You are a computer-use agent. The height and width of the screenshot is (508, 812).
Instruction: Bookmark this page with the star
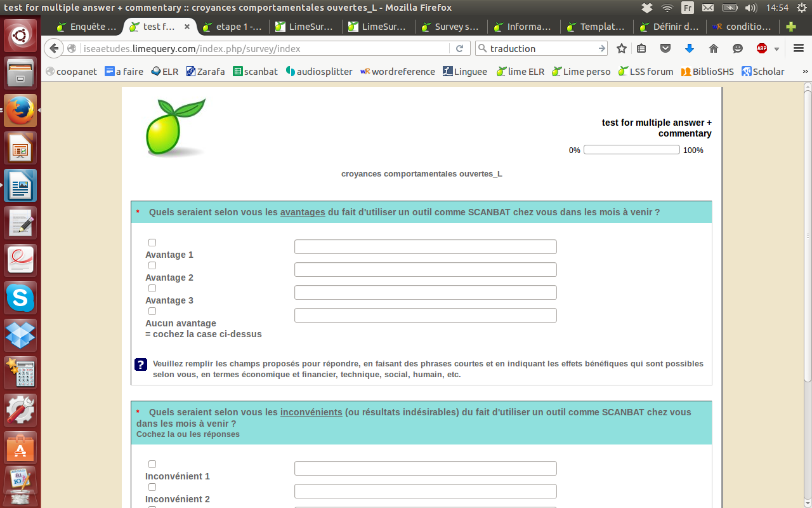tap(622, 48)
